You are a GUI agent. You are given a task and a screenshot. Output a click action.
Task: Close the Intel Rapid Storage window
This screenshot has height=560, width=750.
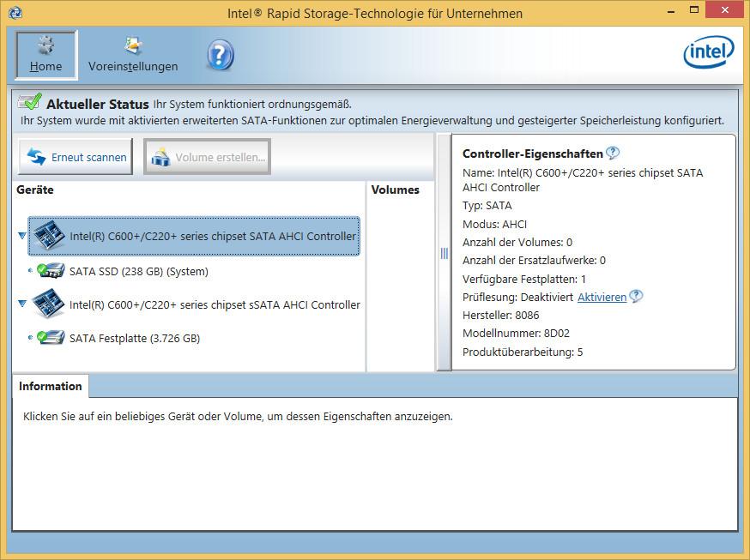point(724,10)
